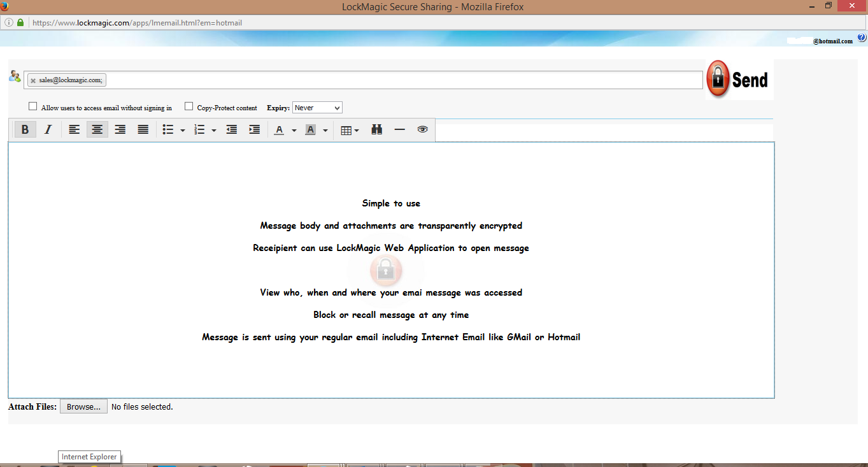Viewport: 868px width, 467px height.
Task: Toggle center text alignment
Action: click(97, 129)
